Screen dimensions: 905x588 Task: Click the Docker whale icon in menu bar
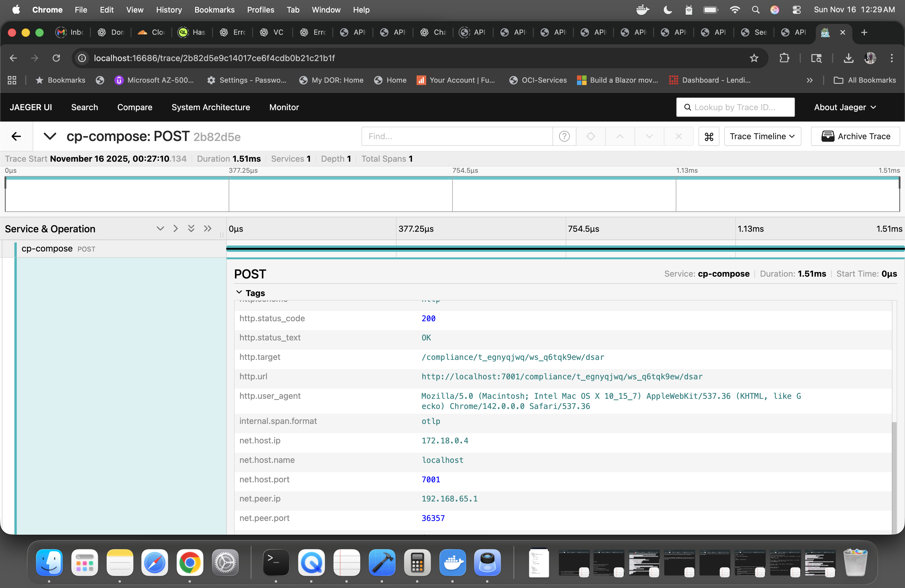coord(642,10)
